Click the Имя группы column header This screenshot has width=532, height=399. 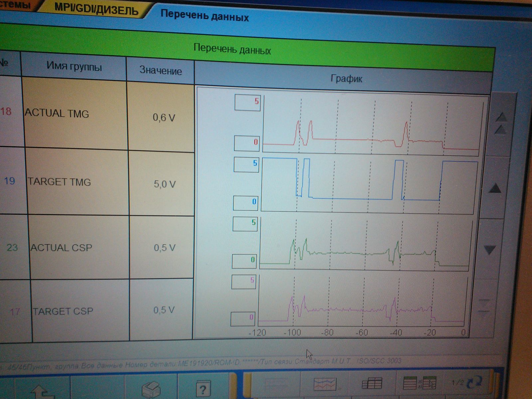tap(74, 66)
